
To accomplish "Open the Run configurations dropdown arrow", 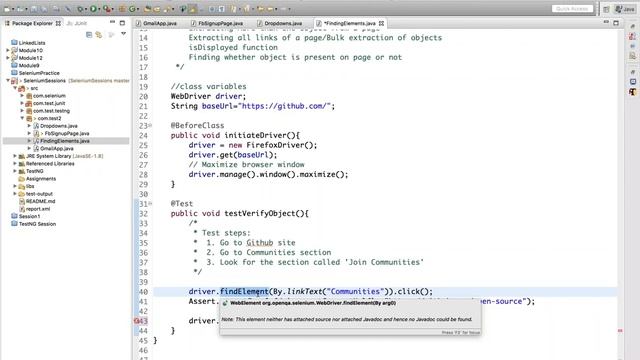I will coord(99,9).
